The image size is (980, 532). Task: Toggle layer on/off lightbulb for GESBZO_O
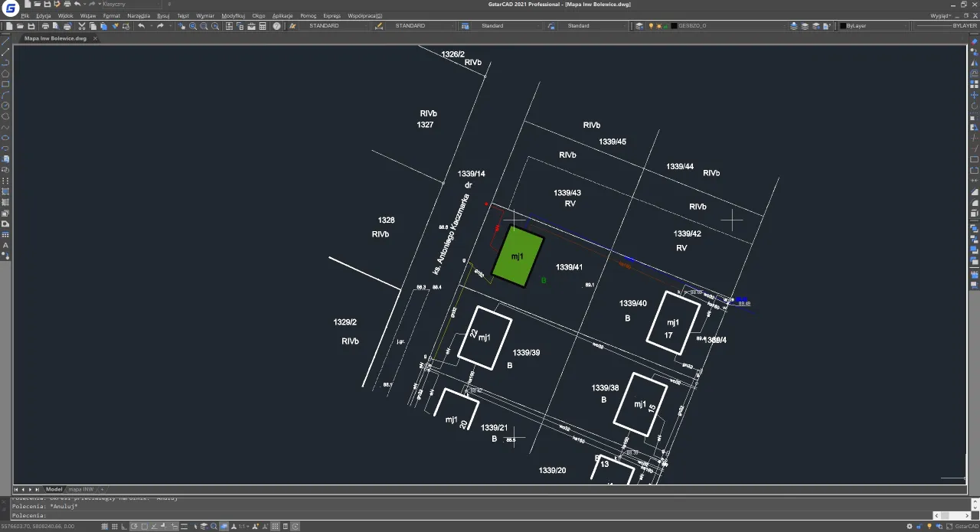point(652,26)
